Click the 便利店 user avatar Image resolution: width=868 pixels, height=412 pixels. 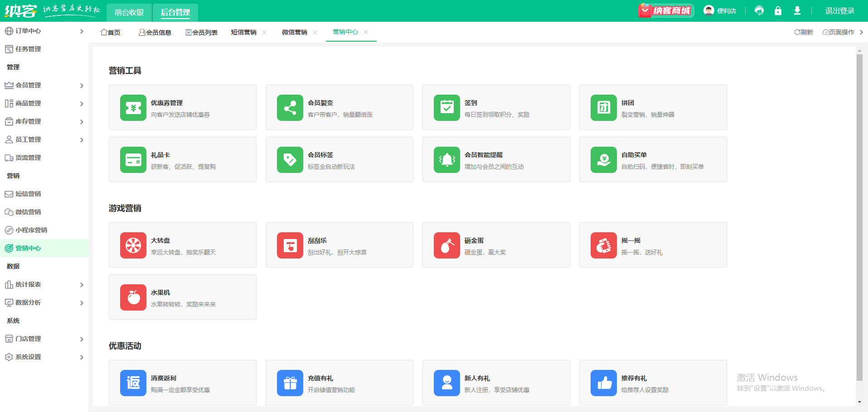click(x=709, y=10)
